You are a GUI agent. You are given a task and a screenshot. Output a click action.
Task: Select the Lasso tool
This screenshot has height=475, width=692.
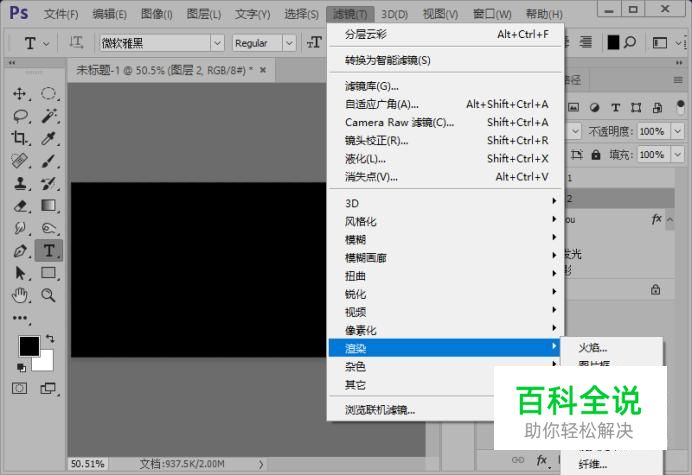coord(20,116)
